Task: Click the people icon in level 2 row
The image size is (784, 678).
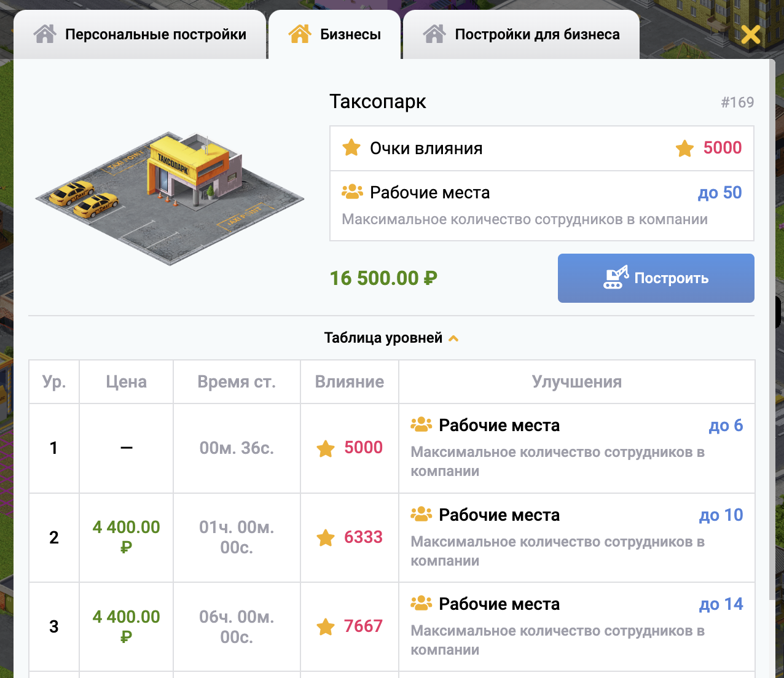Action: point(421,514)
